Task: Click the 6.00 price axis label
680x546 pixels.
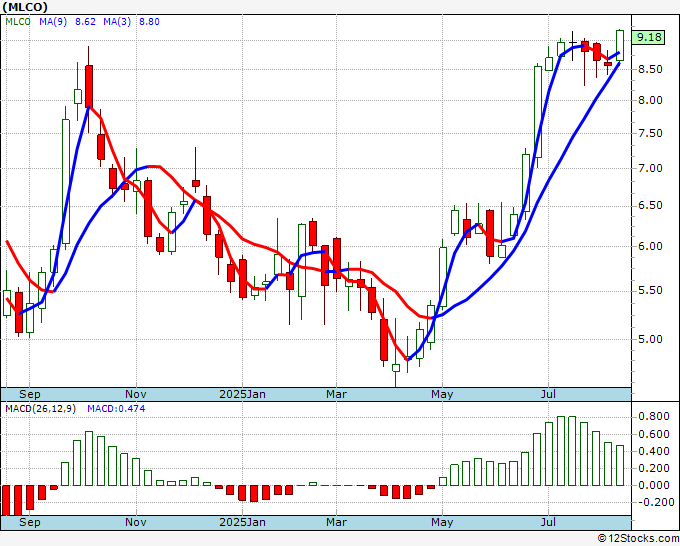Action: 650,246
